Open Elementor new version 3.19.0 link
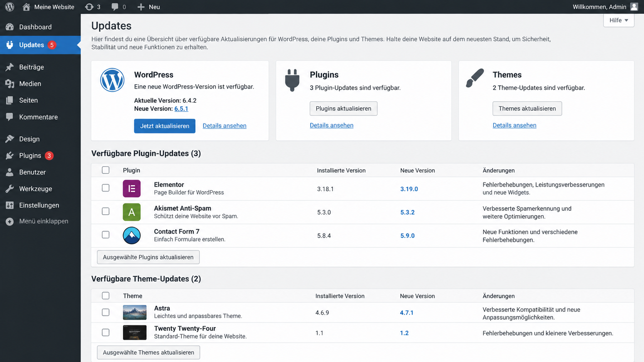This screenshot has height=362, width=644. point(409,189)
